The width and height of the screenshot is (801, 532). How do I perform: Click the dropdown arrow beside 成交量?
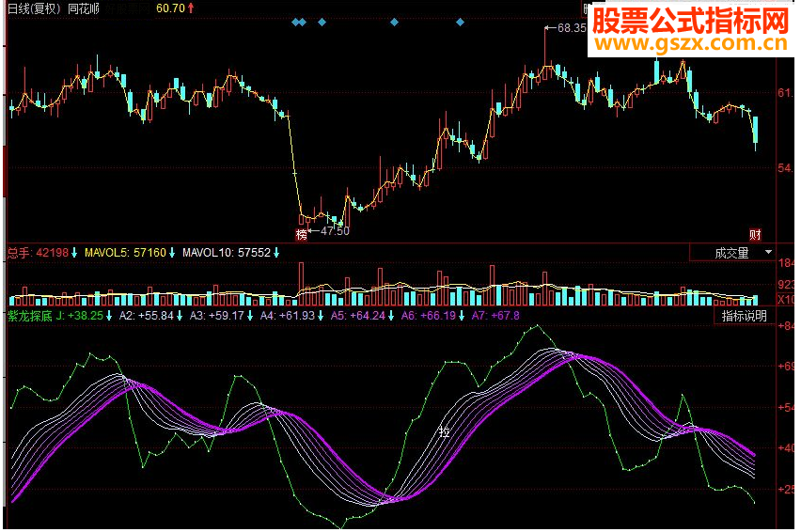coord(768,252)
